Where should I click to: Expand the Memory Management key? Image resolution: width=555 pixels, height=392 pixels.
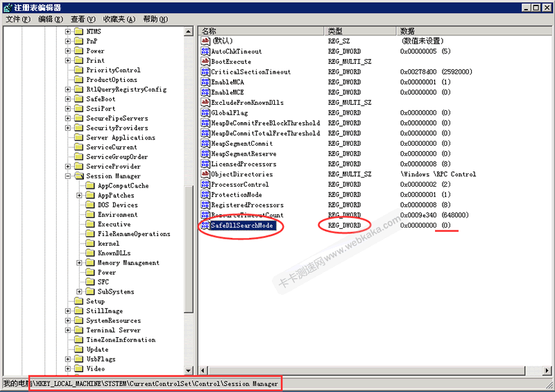(x=79, y=263)
